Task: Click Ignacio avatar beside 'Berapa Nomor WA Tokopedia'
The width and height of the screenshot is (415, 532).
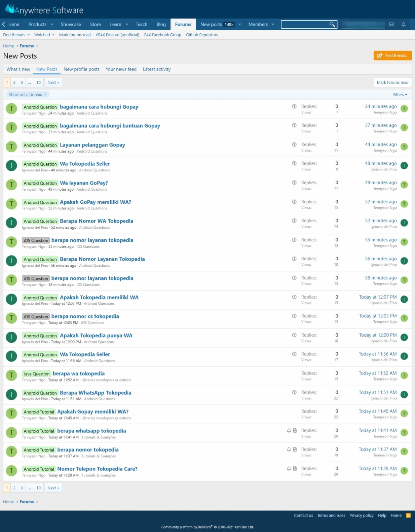Action: (x=11, y=223)
